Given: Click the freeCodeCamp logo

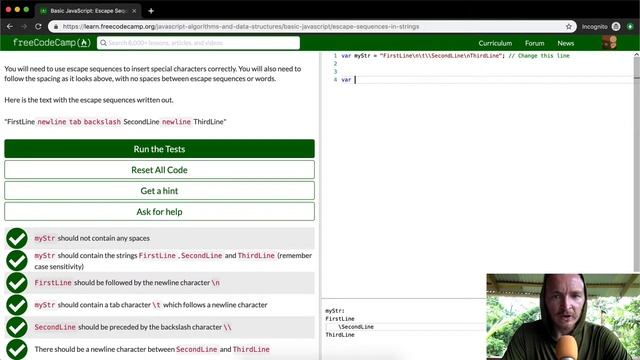Looking at the screenshot, I should pyautogui.click(x=52, y=42).
